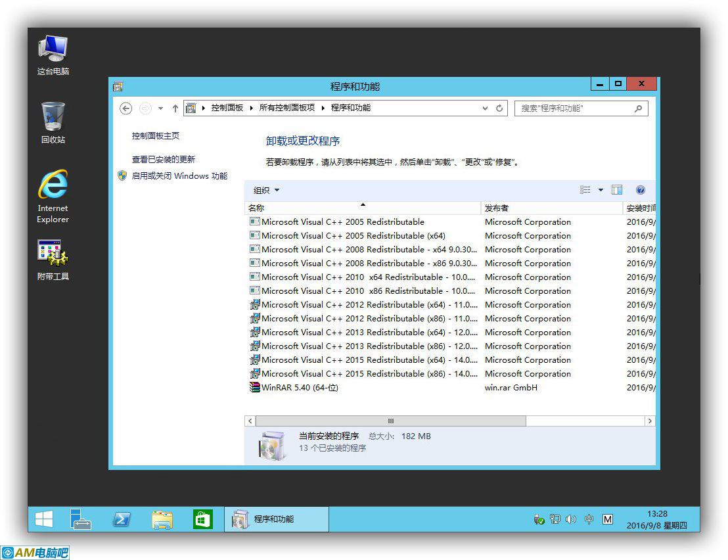Open the Store app on the taskbar
728x560 pixels.
click(x=203, y=519)
